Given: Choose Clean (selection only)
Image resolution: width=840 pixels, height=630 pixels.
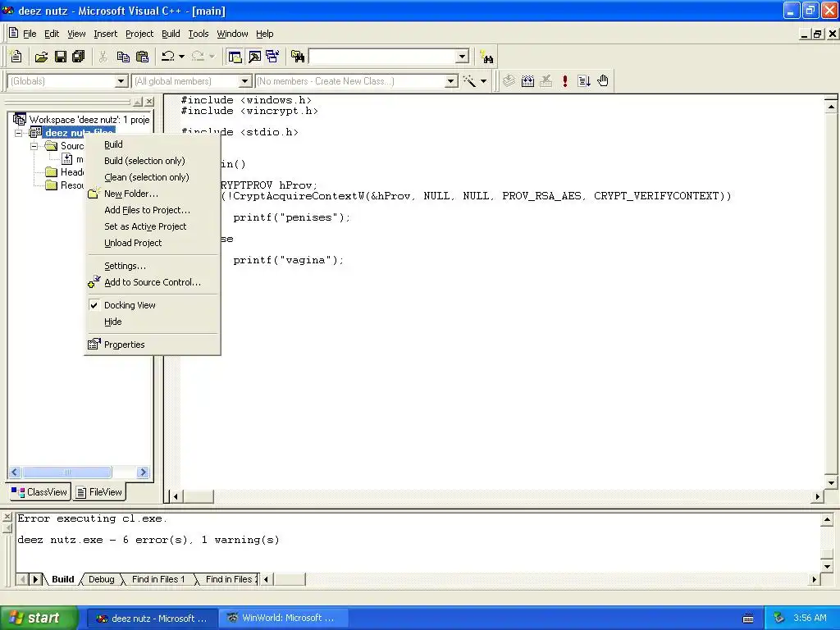Looking at the screenshot, I should (x=153, y=177).
